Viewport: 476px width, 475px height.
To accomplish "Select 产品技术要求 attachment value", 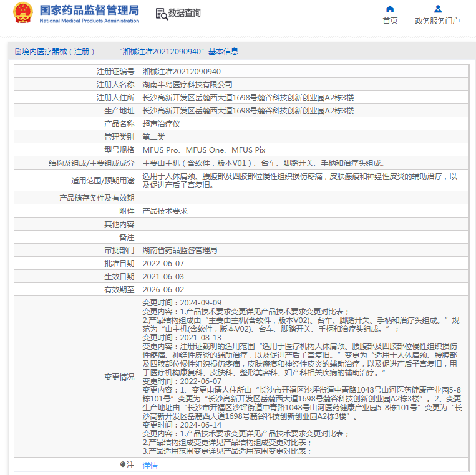I will [165, 211].
